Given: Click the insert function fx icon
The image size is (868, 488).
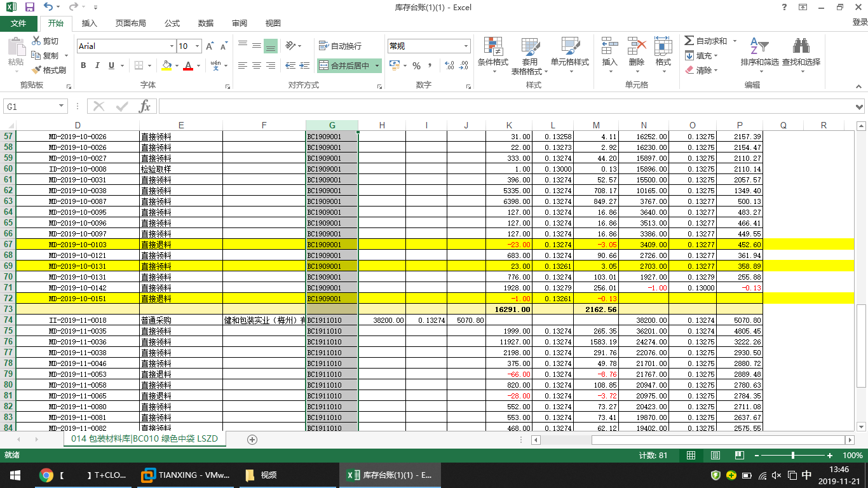Looking at the screenshot, I should pos(145,106).
